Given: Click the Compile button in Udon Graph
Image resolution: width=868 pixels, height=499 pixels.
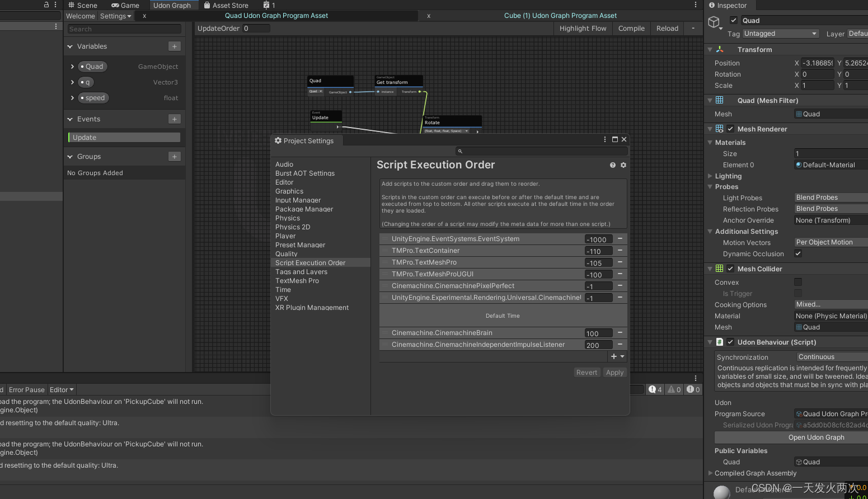Looking at the screenshot, I should tap(631, 29).
